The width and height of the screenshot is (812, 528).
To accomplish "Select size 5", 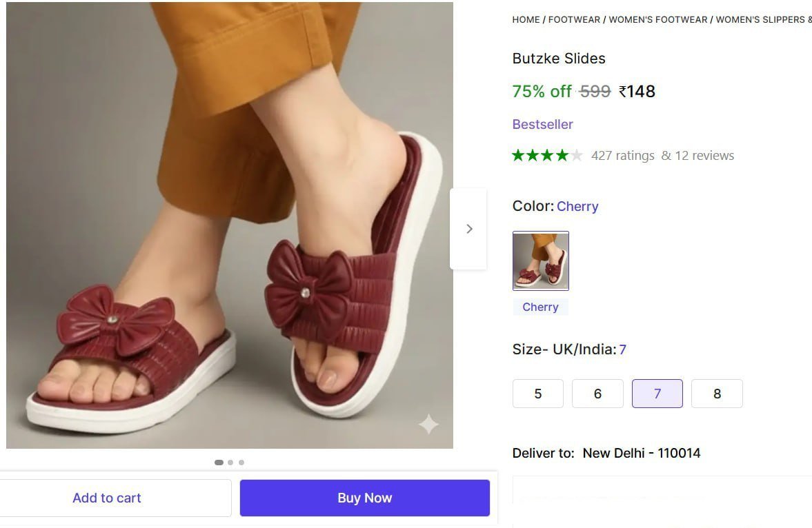I will click(538, 394).
